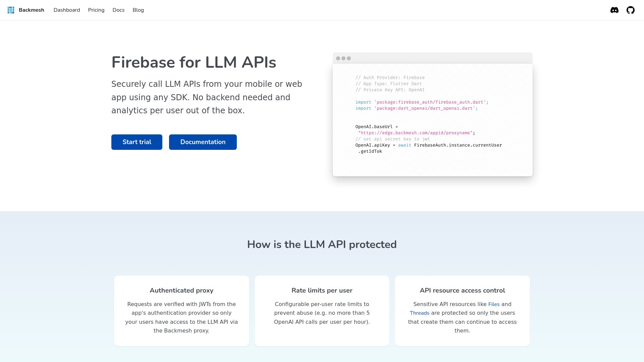Viewport: 644px width, 362px height.
Task: Click the third window dot in code preview
Action: pyautogui.click(x=349, y=58)
